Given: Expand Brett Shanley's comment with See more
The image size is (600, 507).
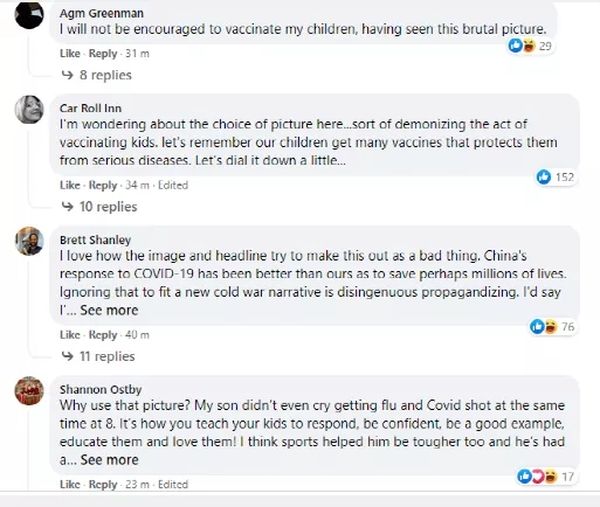Looking at the screenshot, I should pos(109,311).
